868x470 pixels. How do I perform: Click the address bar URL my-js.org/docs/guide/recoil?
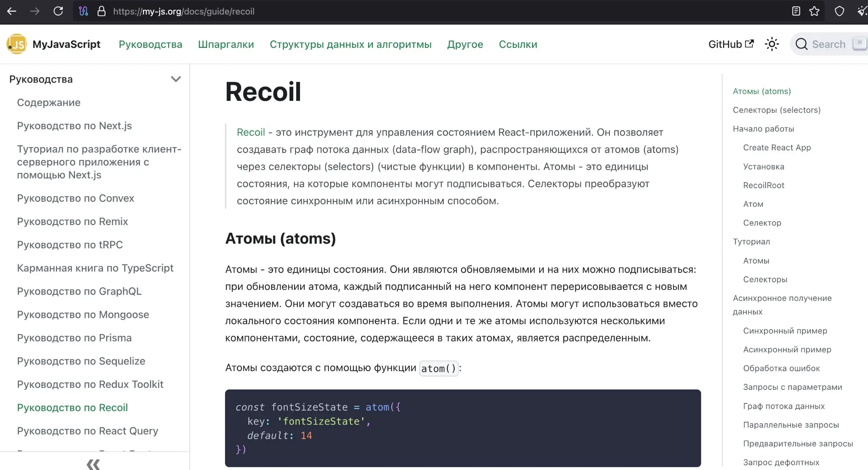point(184,11)
